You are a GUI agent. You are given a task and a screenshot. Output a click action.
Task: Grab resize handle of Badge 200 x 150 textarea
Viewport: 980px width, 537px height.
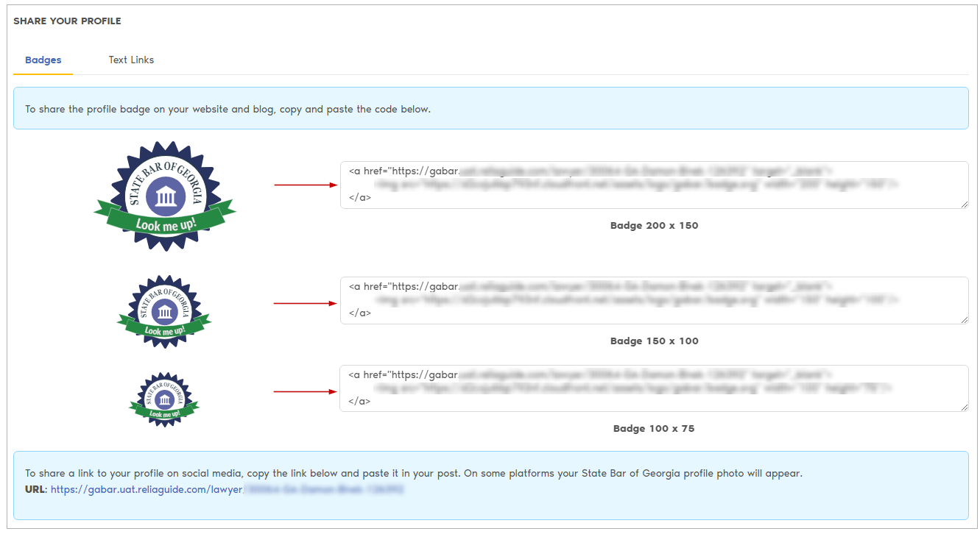click(x=964, y=204)
